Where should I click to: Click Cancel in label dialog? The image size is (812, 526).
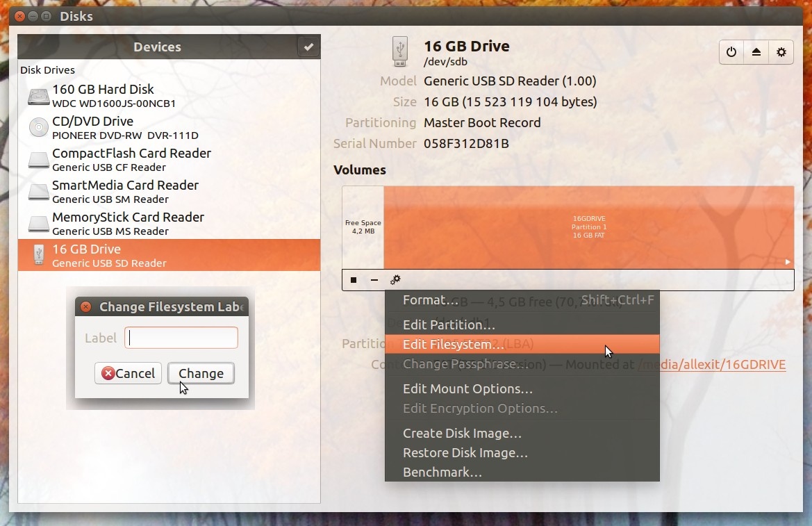point(129,373)
